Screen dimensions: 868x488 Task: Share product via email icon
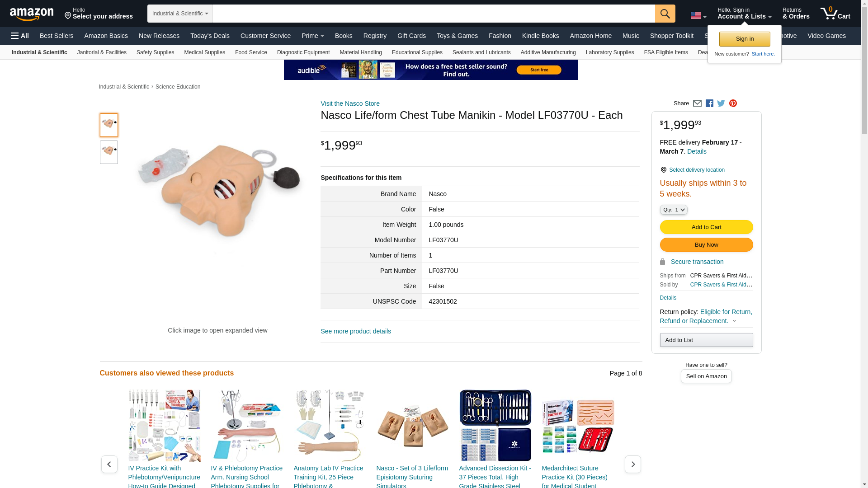click(697, 103)
